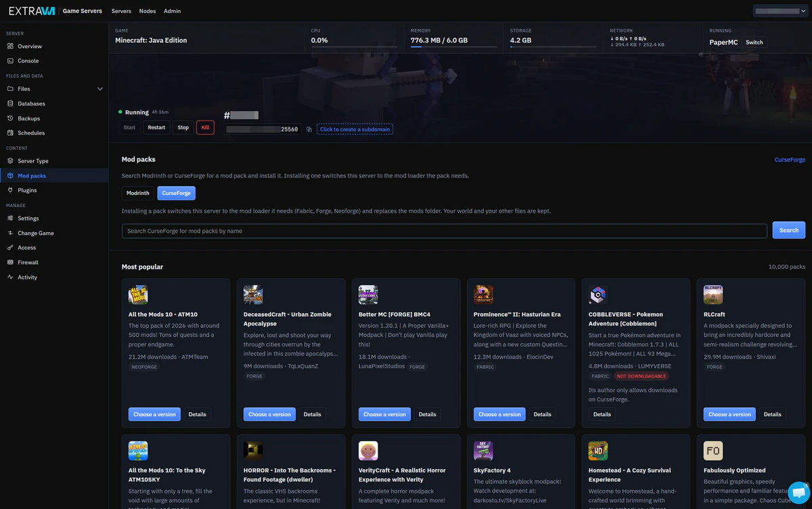Choose a version for All the Mods 10
Screen dimensions: 812x509
coord(155,414)
